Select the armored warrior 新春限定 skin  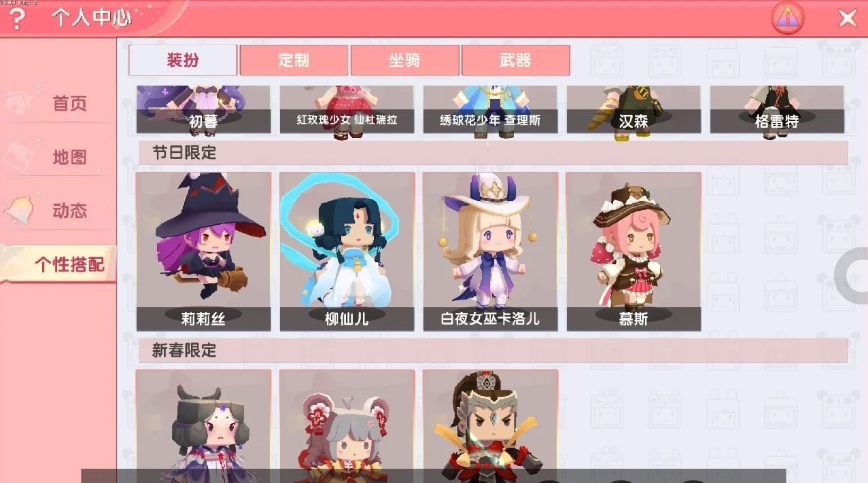(490, 421)
